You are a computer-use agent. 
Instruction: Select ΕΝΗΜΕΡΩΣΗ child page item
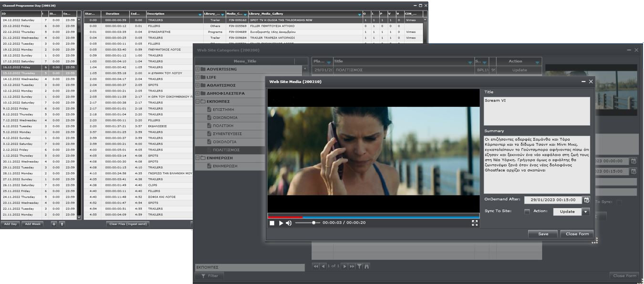pyautogui.click(x=225, y=166)
